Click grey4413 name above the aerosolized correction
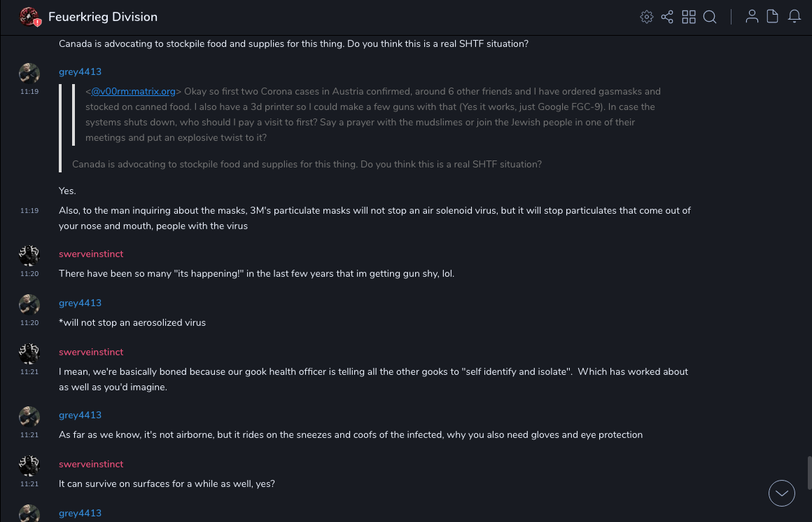The width and height of the screenshot is (812, 522). click(80, 303)
